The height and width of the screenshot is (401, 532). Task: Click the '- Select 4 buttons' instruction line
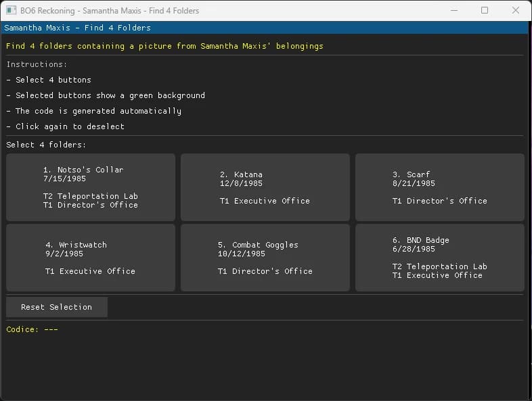[x=49, y=80]
